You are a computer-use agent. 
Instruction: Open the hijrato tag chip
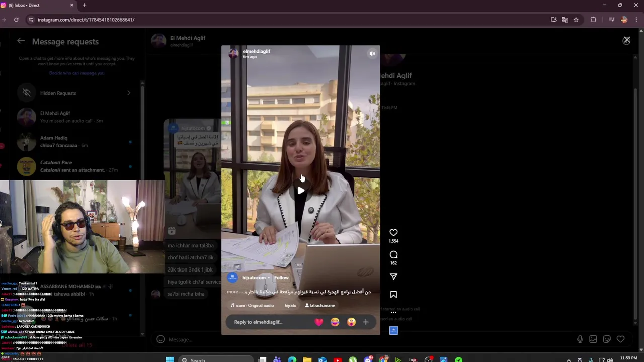290,305
